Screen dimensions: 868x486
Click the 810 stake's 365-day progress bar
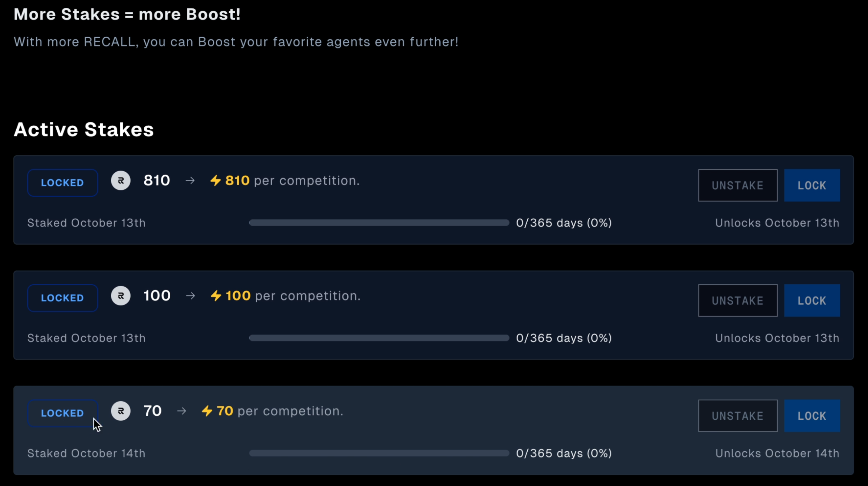pos(379,223)
